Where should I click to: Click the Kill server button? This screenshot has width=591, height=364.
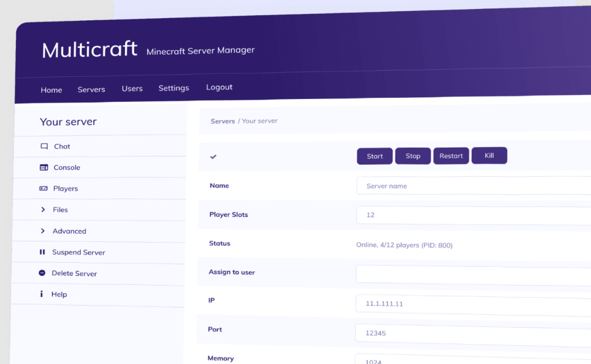tap(489, 155)
